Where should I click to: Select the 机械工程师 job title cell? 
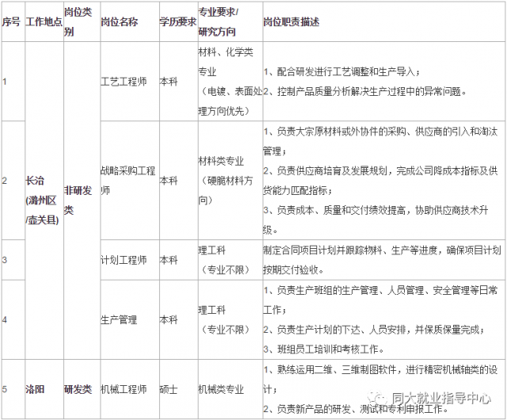point(124,389)
